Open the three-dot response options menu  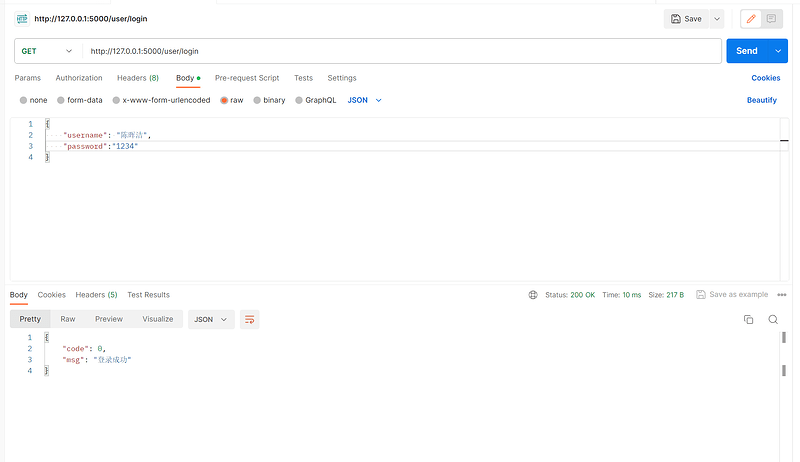[x=782, y=295]
